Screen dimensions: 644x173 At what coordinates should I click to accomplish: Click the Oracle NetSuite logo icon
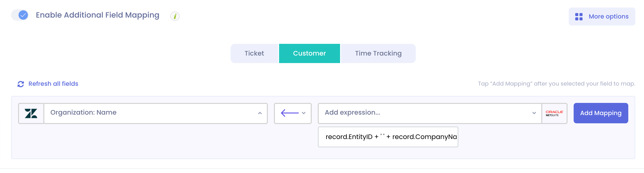point(554,113)
